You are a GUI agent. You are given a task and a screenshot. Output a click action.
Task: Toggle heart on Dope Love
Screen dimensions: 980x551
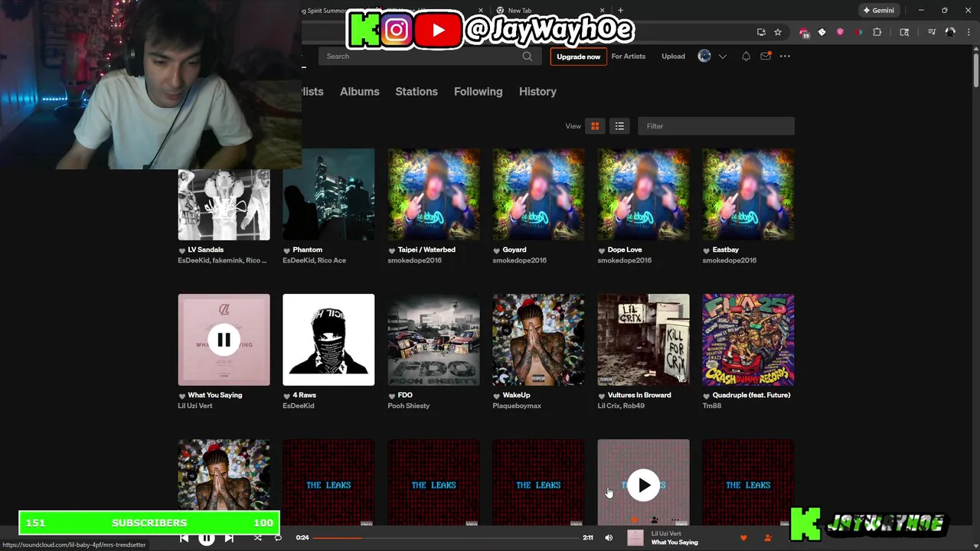coord(602,250)
